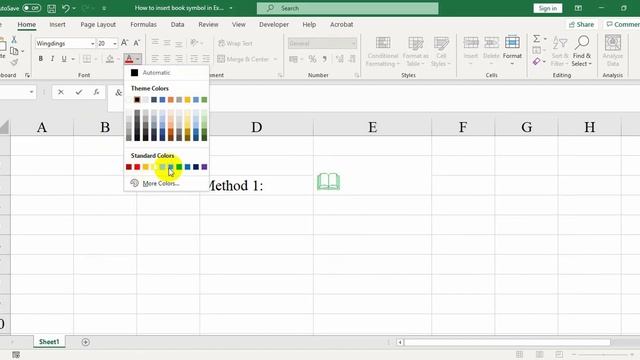The image size is (640, 360).
Task: Switch to the Formulas tab
Action: click(x=143, y=24)
